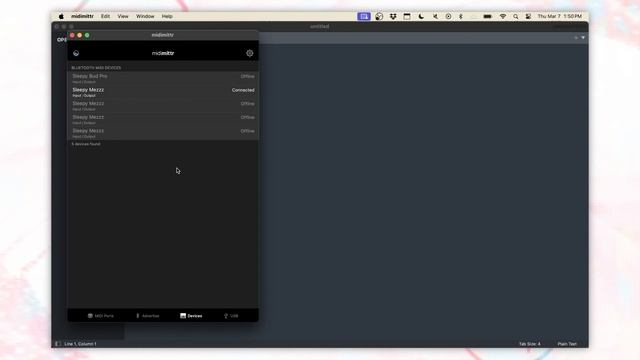Open the View menu

click(x=123, y=16)
